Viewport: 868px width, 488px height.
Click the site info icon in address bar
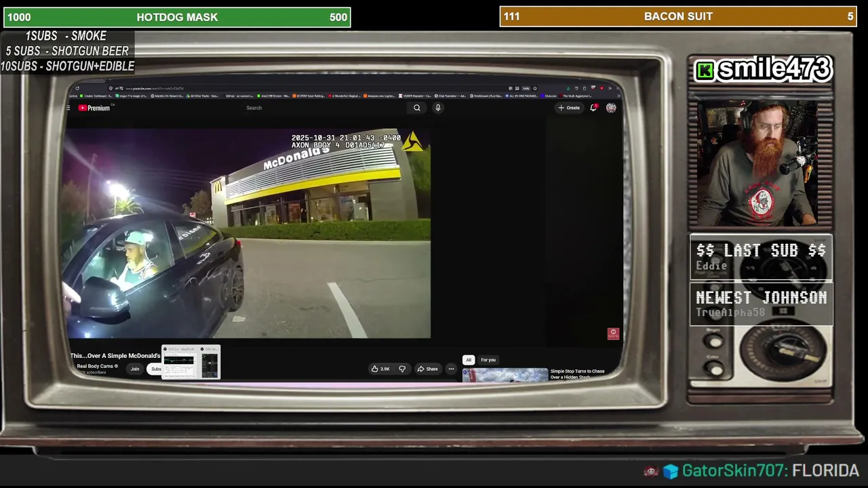click(111, 88)
